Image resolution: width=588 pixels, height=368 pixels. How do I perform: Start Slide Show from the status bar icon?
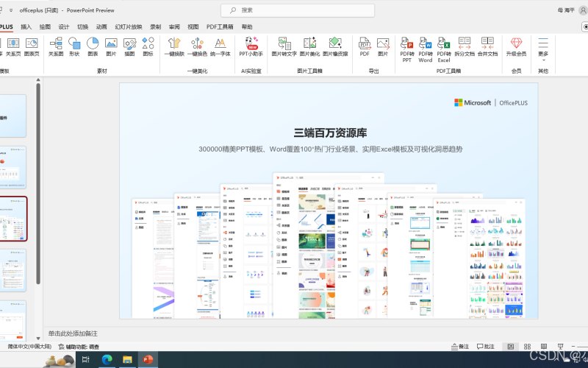(x=560, y=347)
